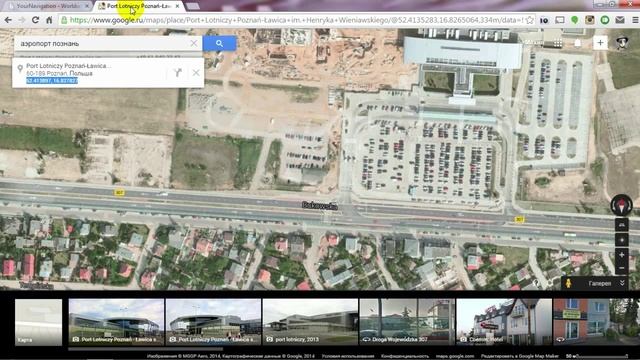
Task: Open the Instagram extension icon
Action: (x=590, y=20)
